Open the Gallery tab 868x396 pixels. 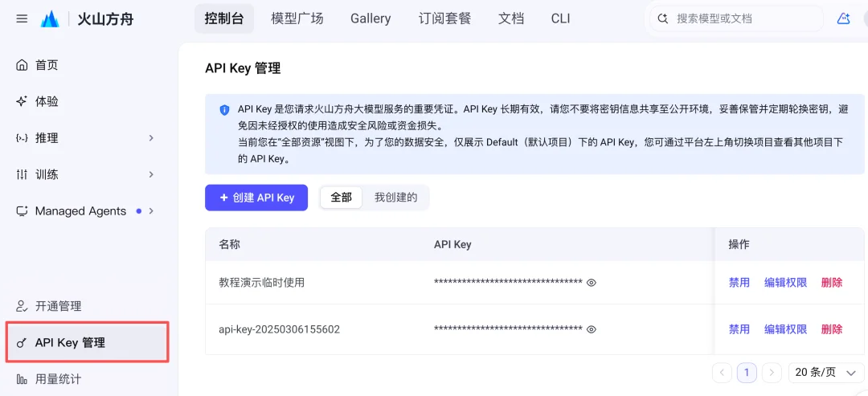pyautogui.click(x=371, y=18)
